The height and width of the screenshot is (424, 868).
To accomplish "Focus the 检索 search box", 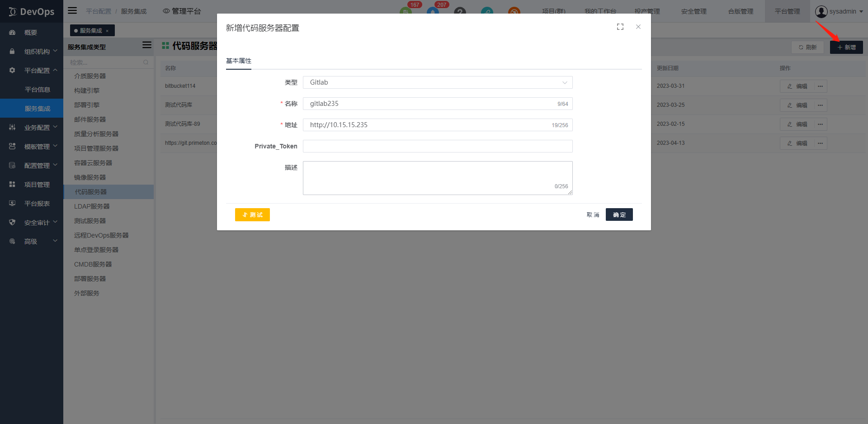I will (108, 62).
